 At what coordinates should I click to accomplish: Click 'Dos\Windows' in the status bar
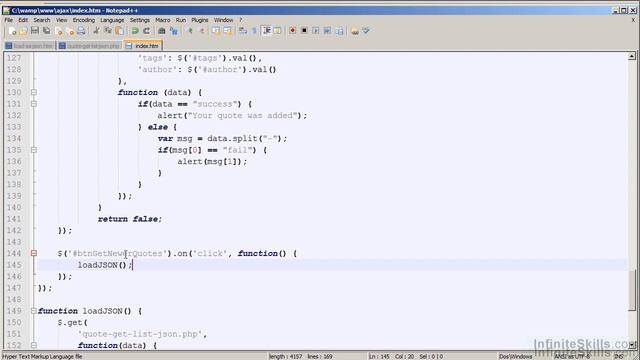[515, 356]
